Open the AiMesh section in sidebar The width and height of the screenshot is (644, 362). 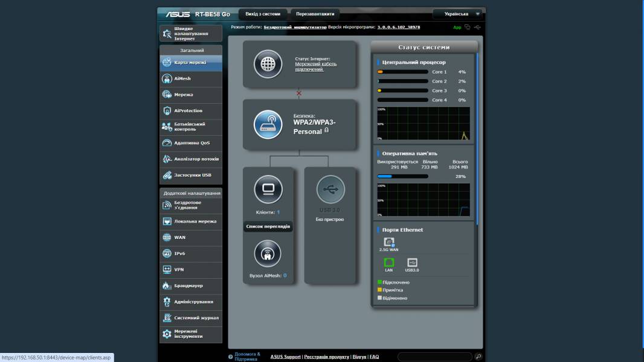coord(190,78)
